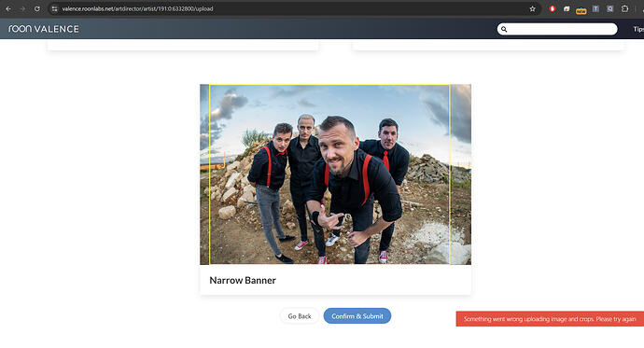Click the Go Back button

pyautogui.click(x=300, y=316)
